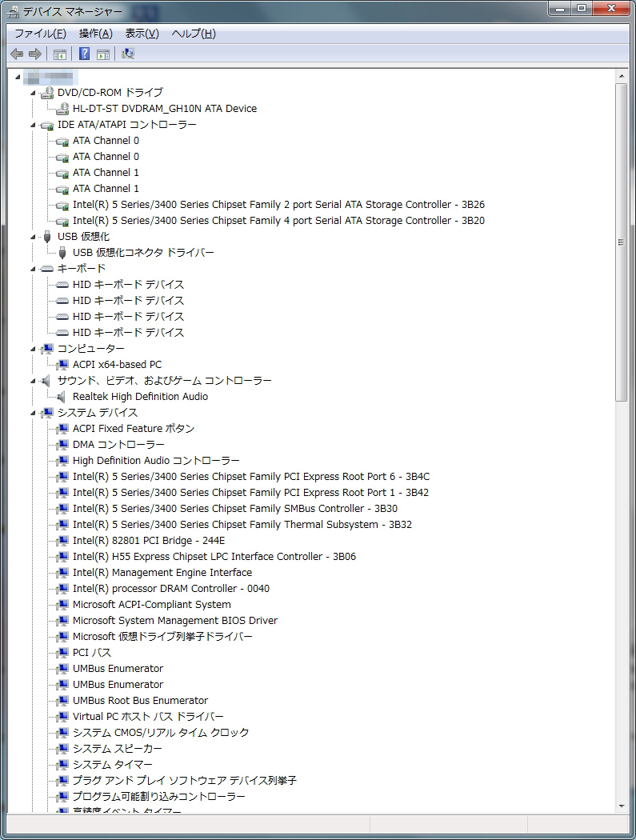Select UMBus Root Bus Enumerator
This screenshot has height=840, width=636.
click(140, 701)
